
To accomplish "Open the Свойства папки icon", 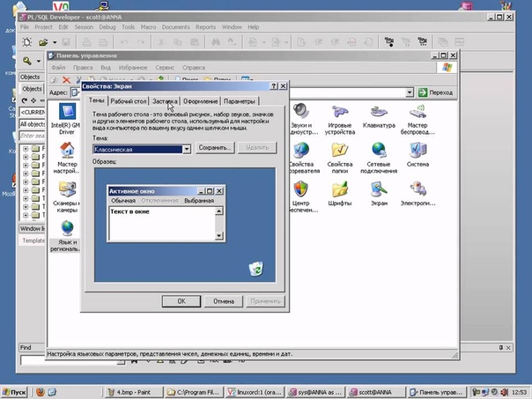I will coord(339,152).
